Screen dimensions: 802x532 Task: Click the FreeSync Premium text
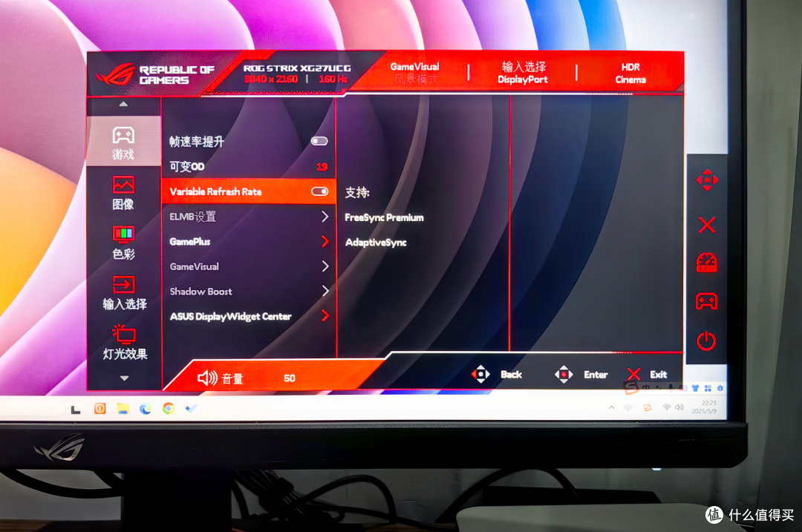(x=384, y=217)
